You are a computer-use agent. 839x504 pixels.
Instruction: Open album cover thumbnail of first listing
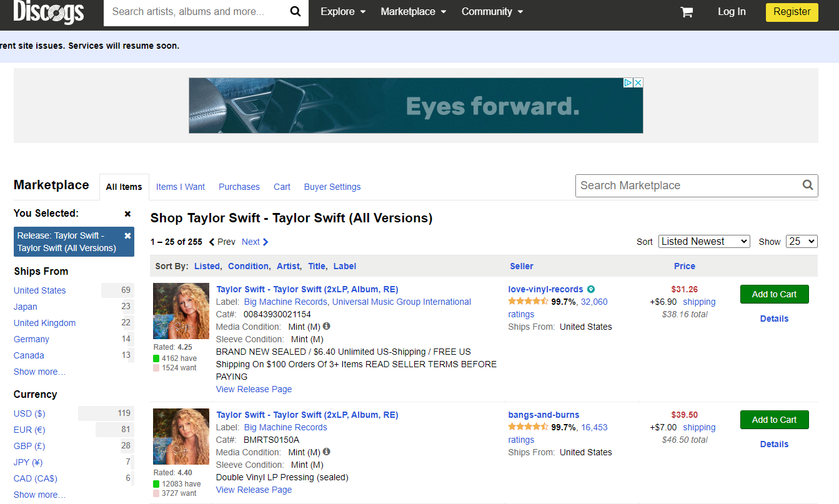click(x=181, y=311)
